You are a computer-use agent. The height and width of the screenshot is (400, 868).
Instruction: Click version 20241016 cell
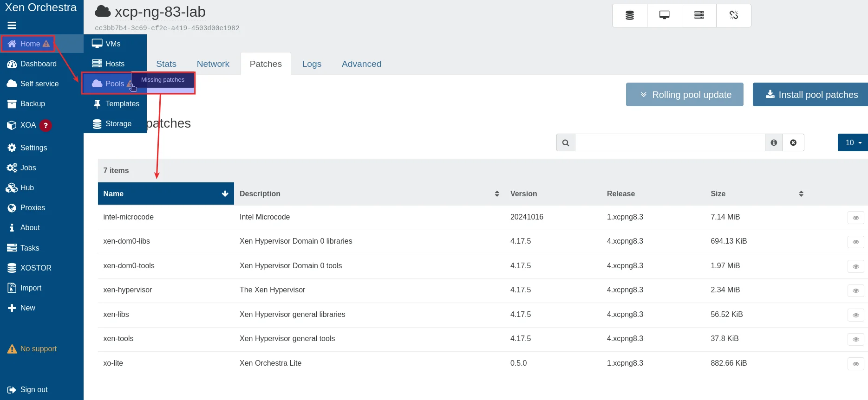527,217
